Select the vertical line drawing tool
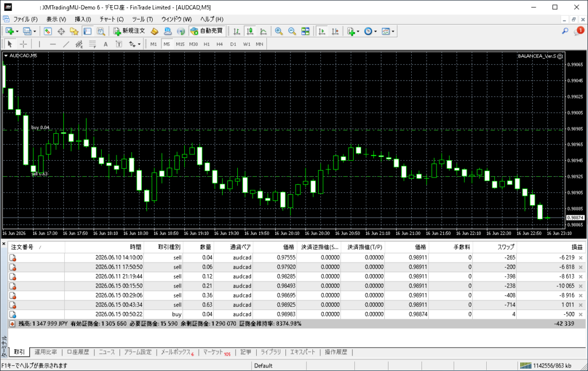Viewport: 588px width, 371px height. [x=40, y=44]
